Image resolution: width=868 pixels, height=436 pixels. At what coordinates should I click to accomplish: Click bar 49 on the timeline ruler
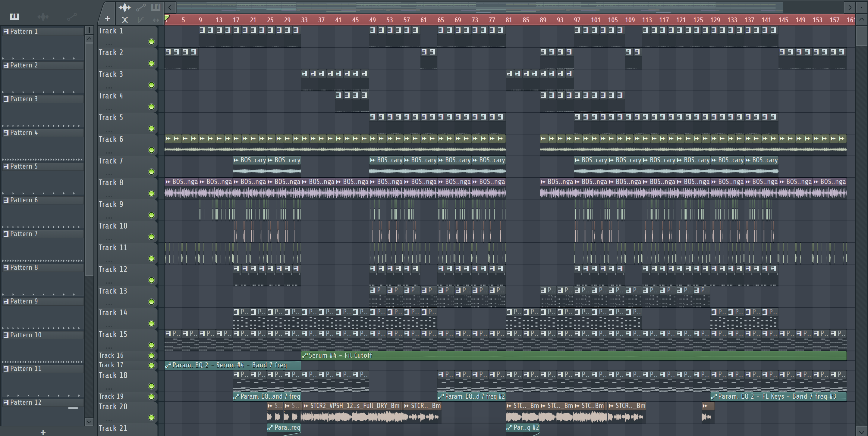point(372,20)
